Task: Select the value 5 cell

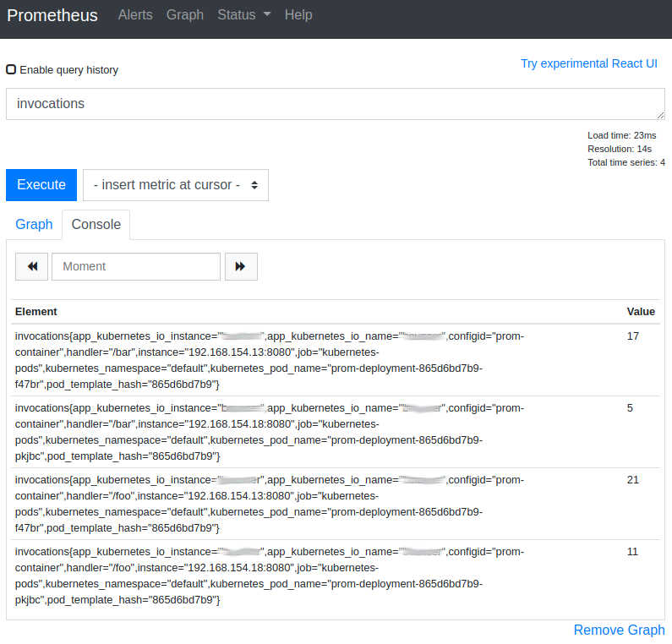Action: (630, 408)
